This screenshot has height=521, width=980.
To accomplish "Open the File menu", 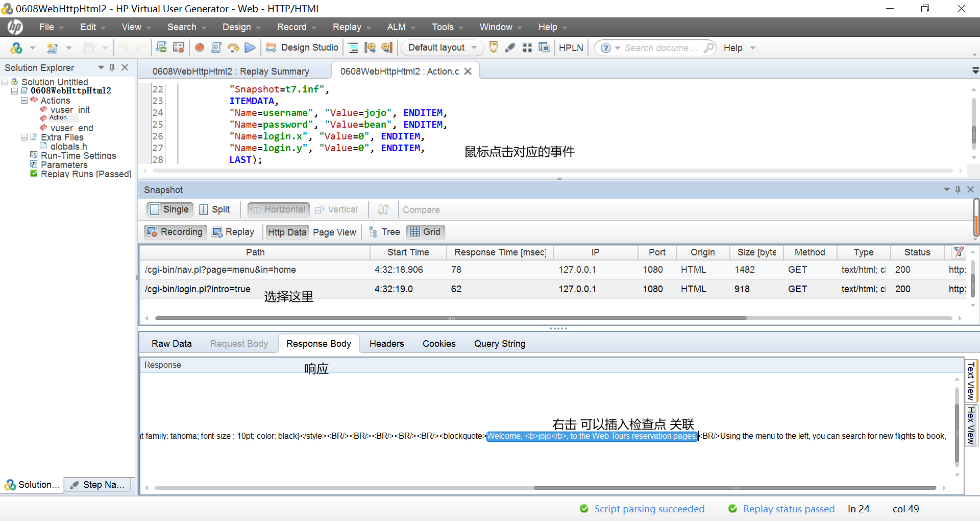I will 51,27.
